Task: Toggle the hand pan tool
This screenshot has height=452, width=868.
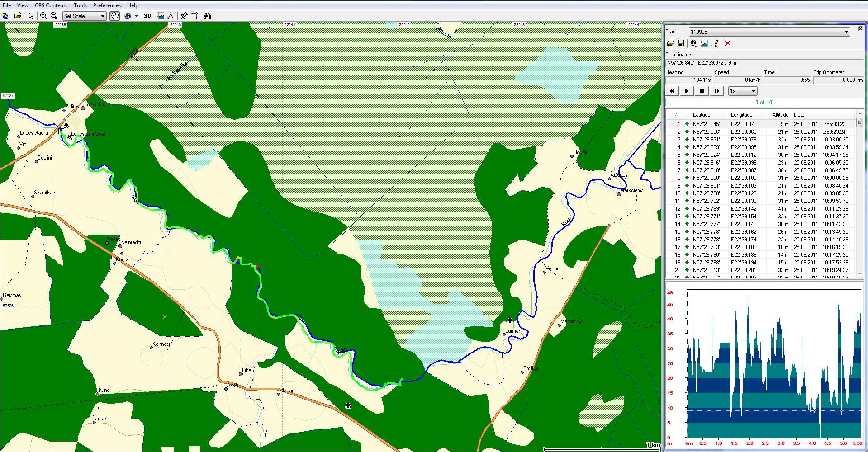Action: click(115, 16)
